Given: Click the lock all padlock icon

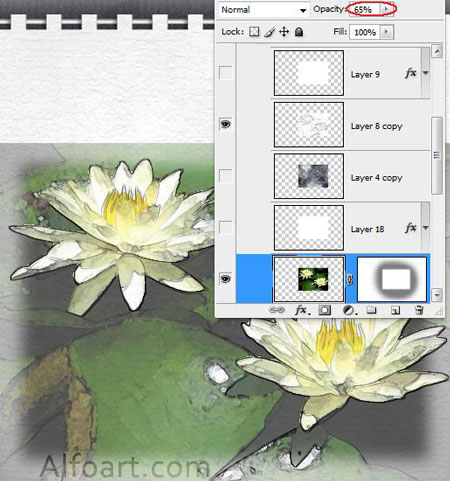Looking at the screenshot, I should point(299,32).
